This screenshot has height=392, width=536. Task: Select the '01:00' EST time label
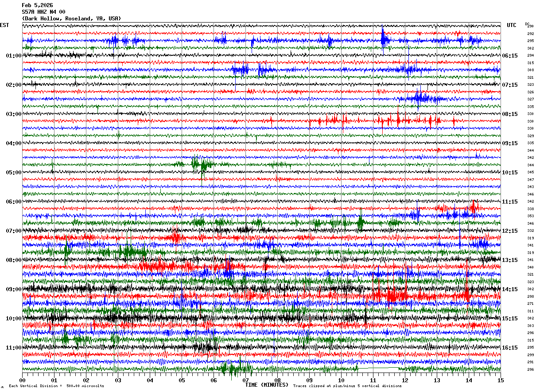point(14,56)
